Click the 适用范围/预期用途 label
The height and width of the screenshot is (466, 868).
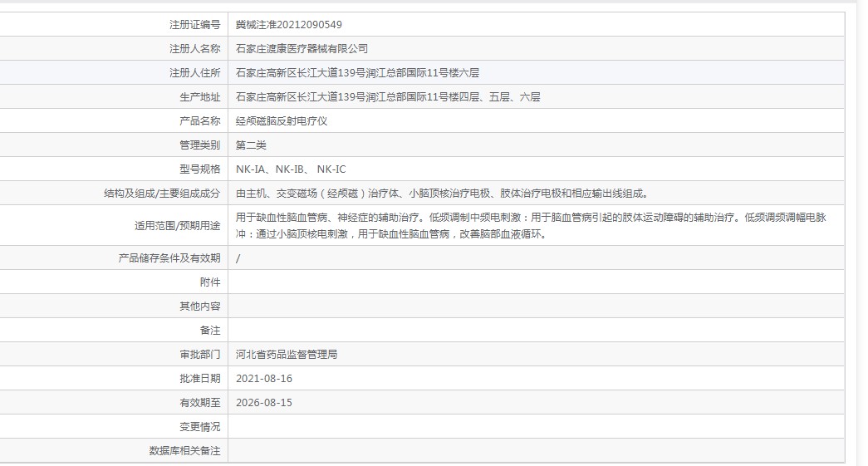point(177,225)
